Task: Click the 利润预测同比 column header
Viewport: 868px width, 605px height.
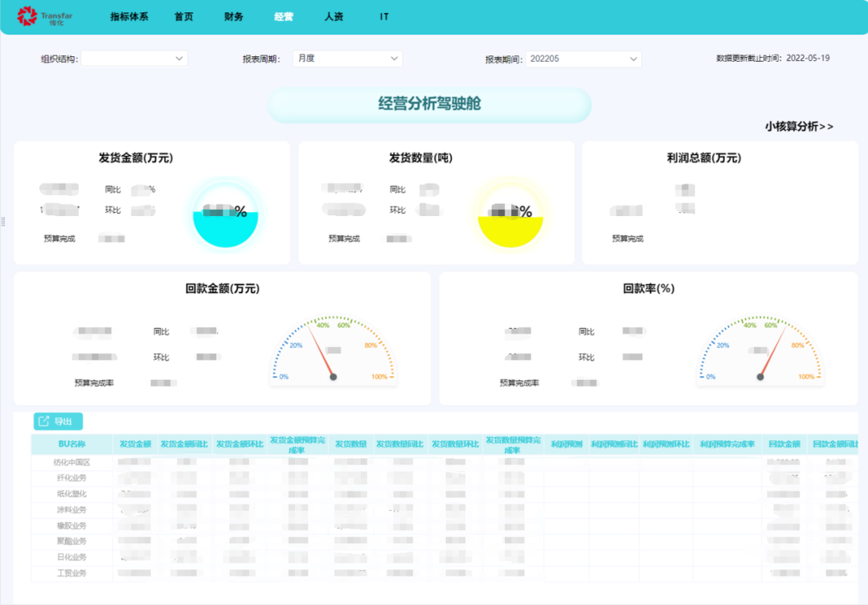Action: [614, 444]
